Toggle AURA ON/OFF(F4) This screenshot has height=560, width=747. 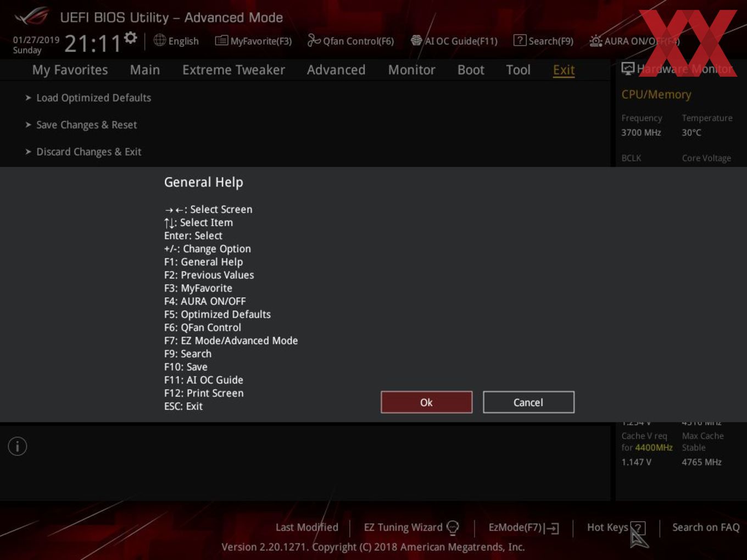pyautogui.click(x=642, y=41)
